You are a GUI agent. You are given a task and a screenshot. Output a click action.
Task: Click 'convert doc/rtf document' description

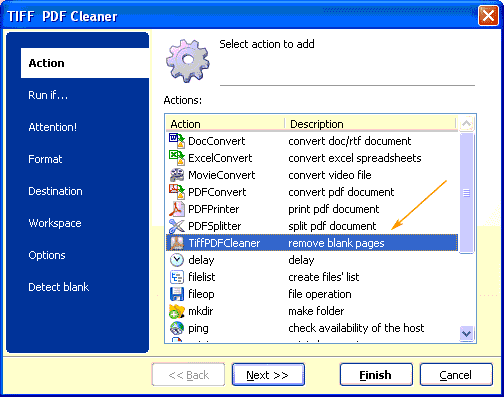pyautogui.click(x=350, y=141)
